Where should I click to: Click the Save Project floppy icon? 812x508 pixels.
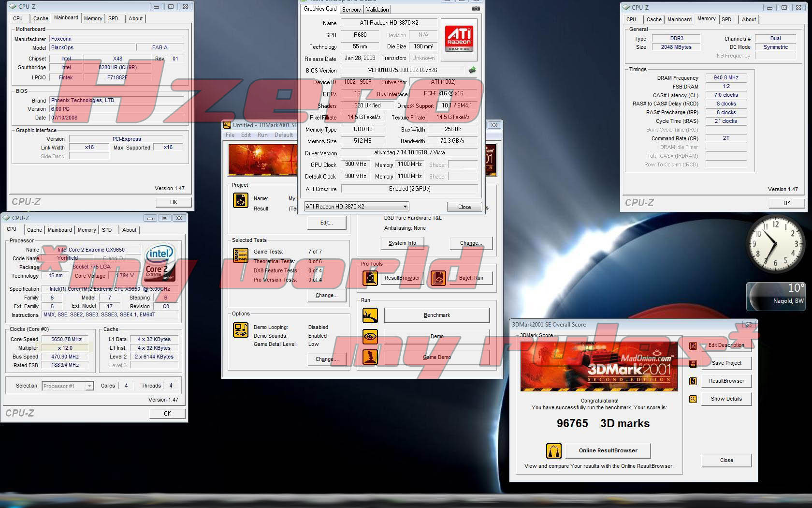pos(693,363)
